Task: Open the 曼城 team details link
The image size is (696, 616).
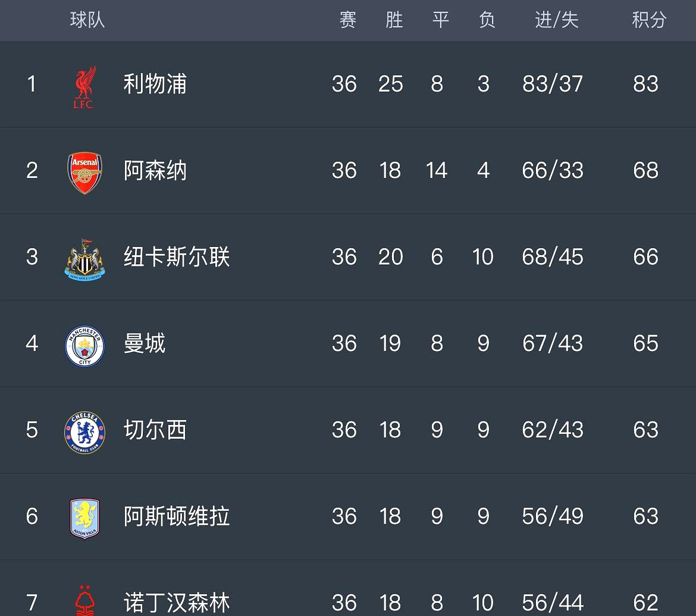Action: (145, 343)
